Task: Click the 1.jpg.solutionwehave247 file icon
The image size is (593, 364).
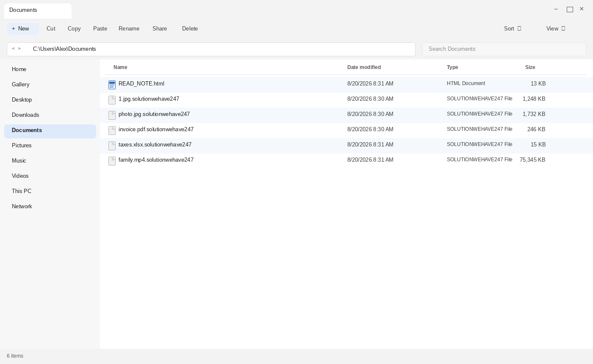Action: 112,100
